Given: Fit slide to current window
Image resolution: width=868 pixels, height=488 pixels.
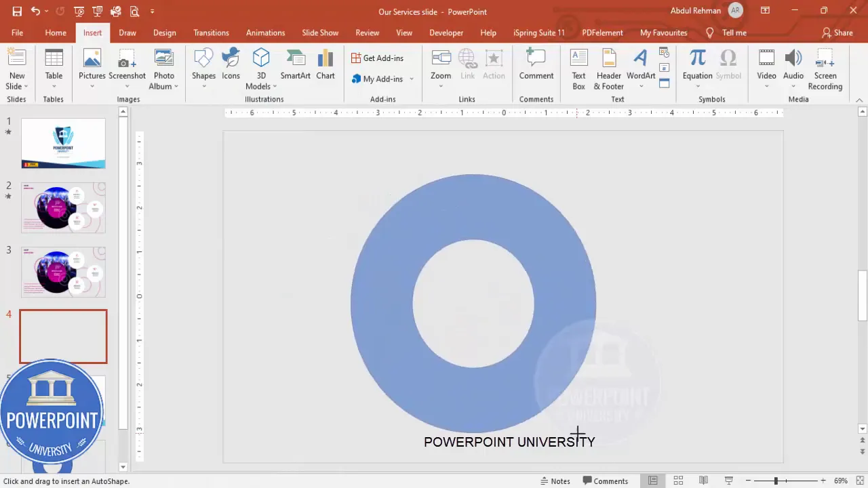Looking at the screenshot, I should (859, 481).
